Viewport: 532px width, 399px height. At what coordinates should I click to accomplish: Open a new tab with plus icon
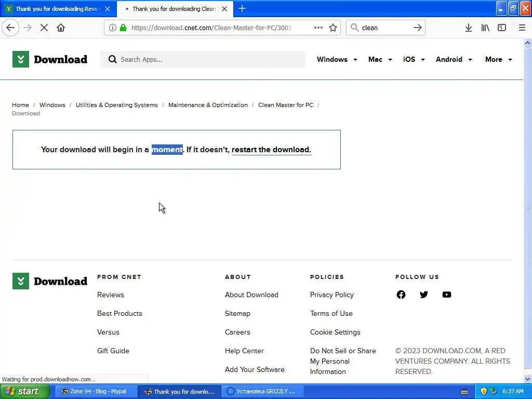(x=242, y=8)
